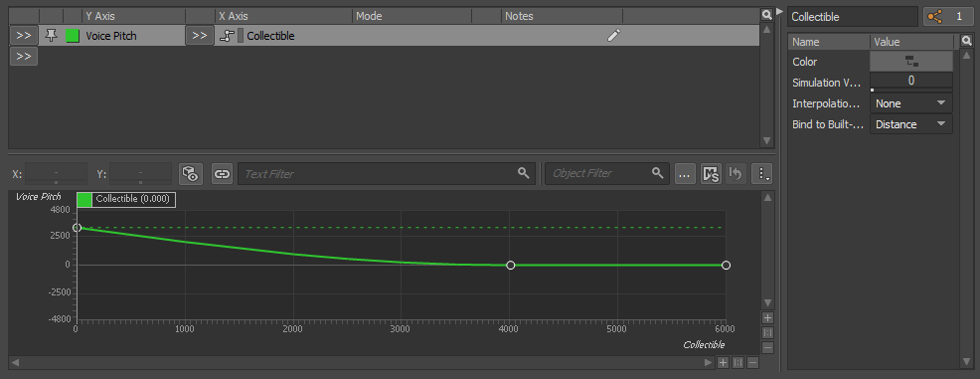This screenshot has width=980, height=379.
Task: Click the horizontal zoom in plus button
Action: [724, 362]
